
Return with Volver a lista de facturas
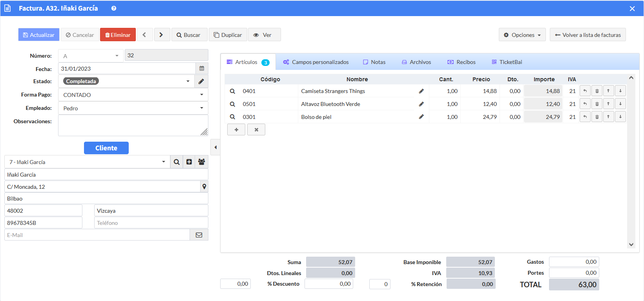588,35
